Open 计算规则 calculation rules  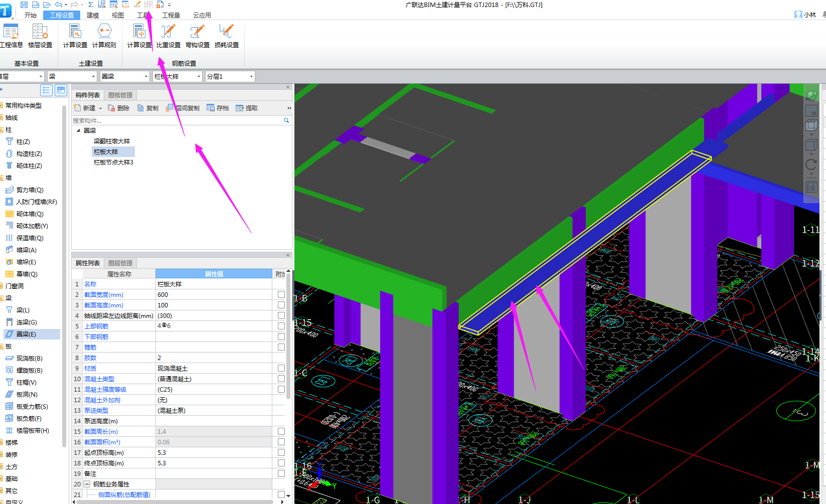click(104, 36)
